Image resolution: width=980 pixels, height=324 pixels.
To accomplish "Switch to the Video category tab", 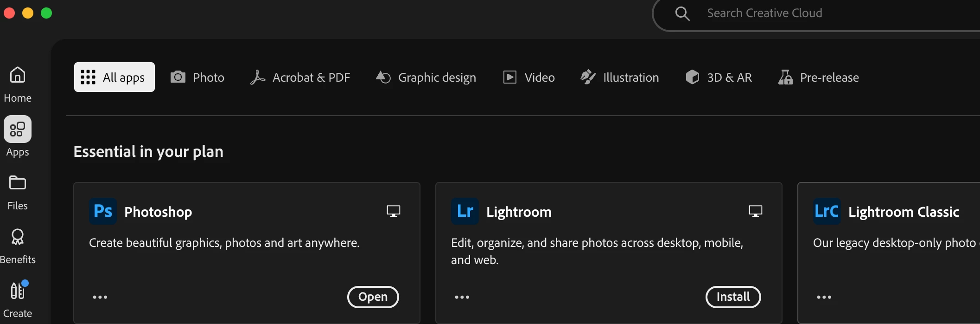I will 529,77.
